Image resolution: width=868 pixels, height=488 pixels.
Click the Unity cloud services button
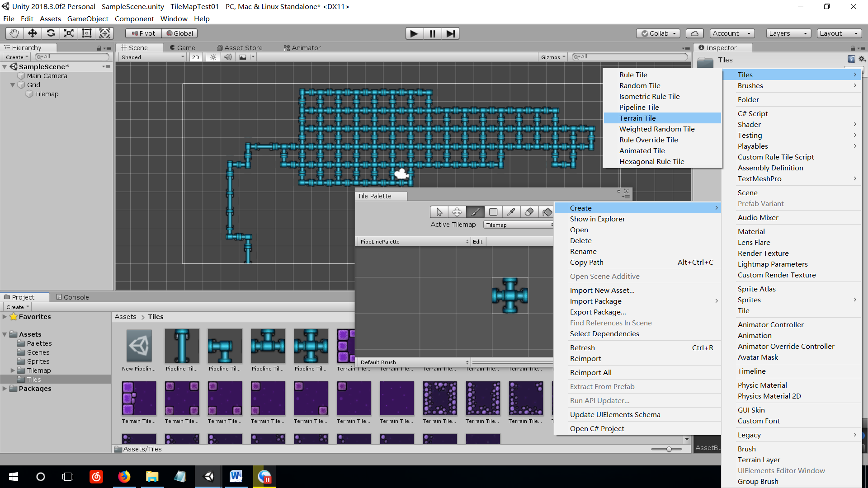pyautogui.click(x=695, y=33)
